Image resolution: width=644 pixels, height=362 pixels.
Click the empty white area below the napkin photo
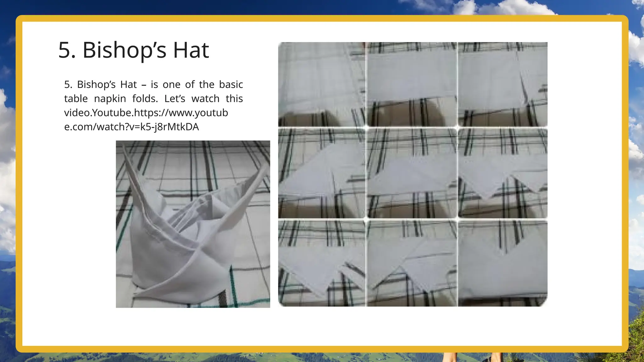click(x=193, y=327)
